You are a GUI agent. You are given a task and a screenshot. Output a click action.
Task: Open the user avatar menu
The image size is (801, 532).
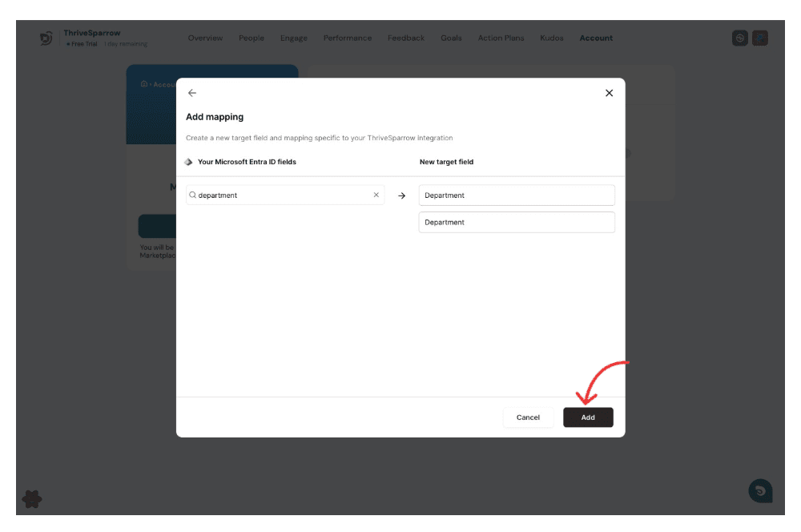(759, 38)
